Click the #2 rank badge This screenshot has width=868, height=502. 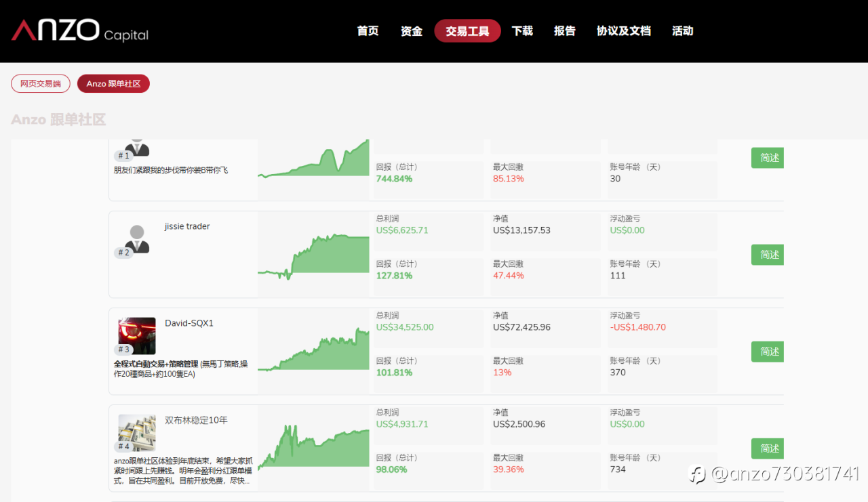(x=123, y=253)
